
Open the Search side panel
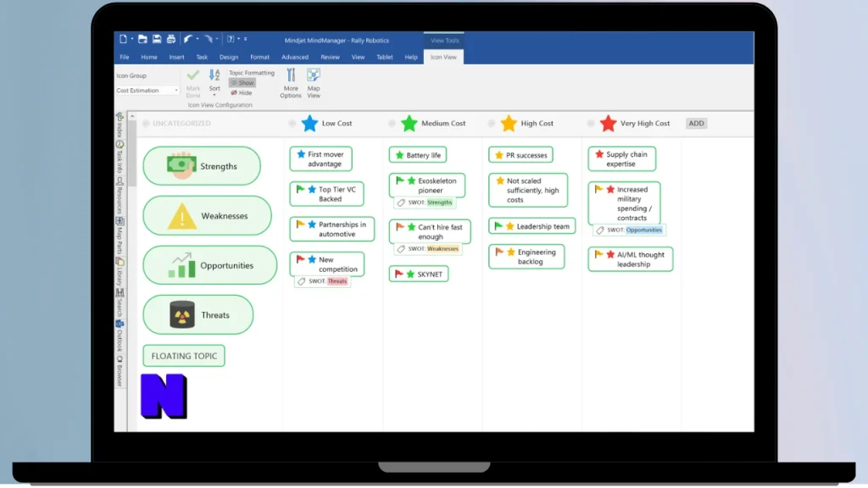(x=120, y=303)
